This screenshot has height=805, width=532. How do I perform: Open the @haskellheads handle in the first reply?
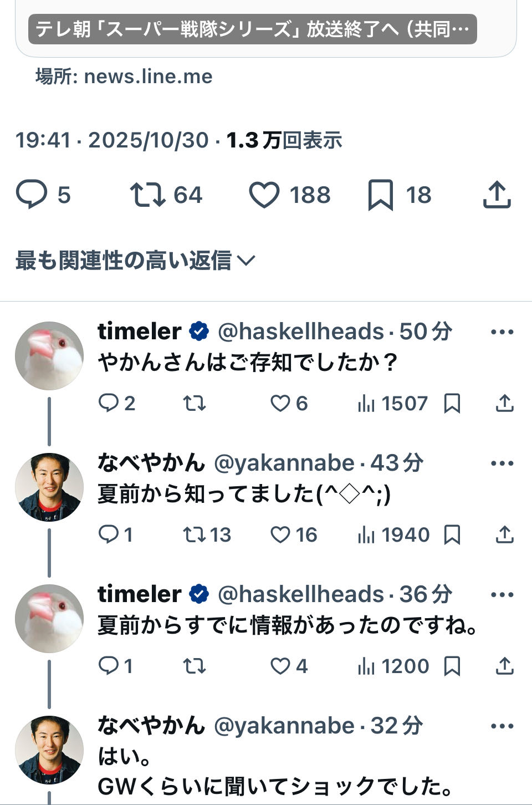pyautogui.click(x=301, y=332)
